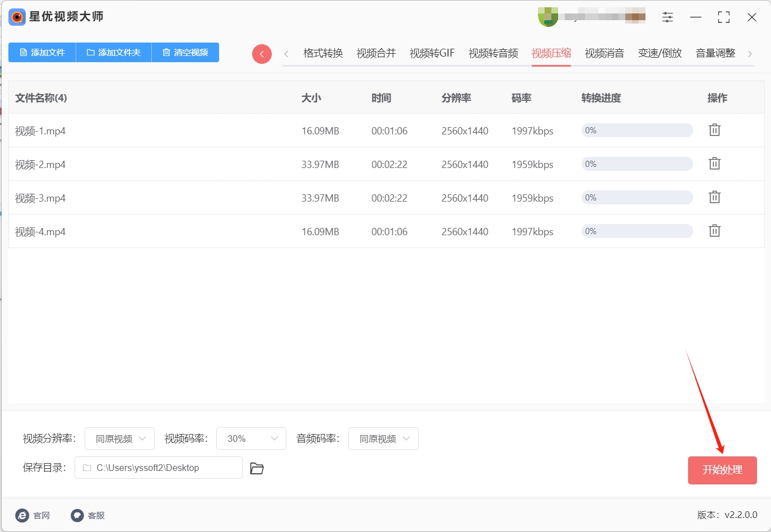Image resolution: width=771 pixels, height=532 pixels.
Task: Select the 视频消音 tab
Action: pos(605,53)
